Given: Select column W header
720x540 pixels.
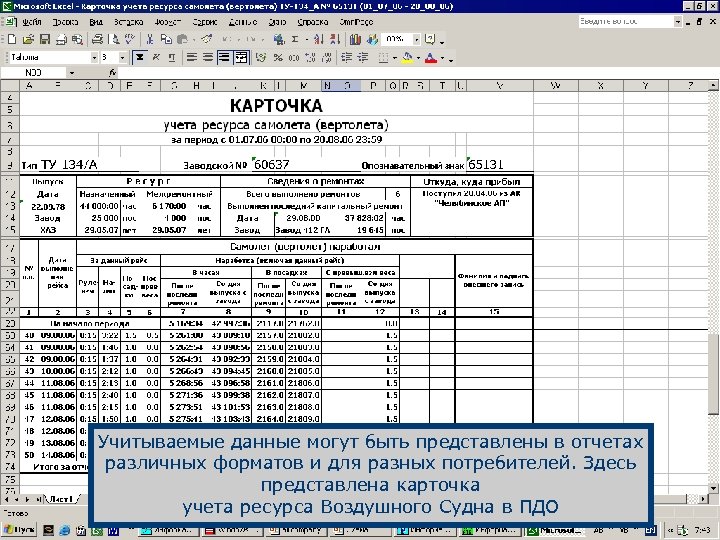Looking at the screenshot, I should (556, 86).
